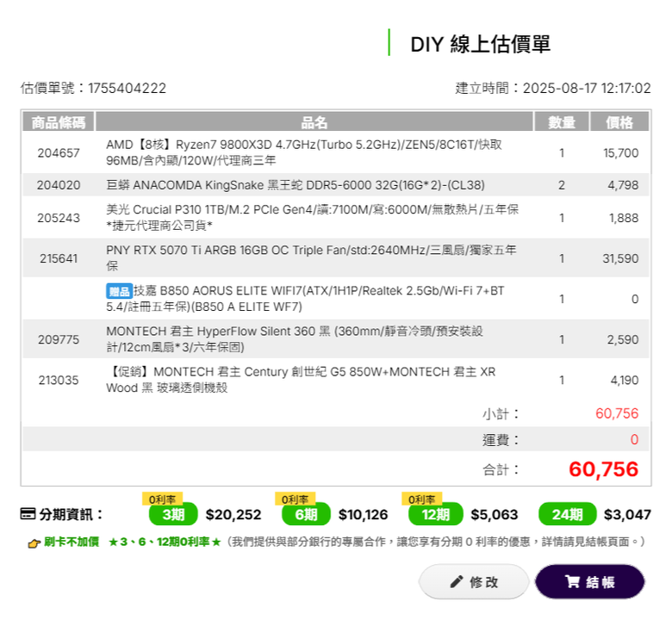
Task: Click the 刷卡不加價 green text
Action: (x=72, y=542)
